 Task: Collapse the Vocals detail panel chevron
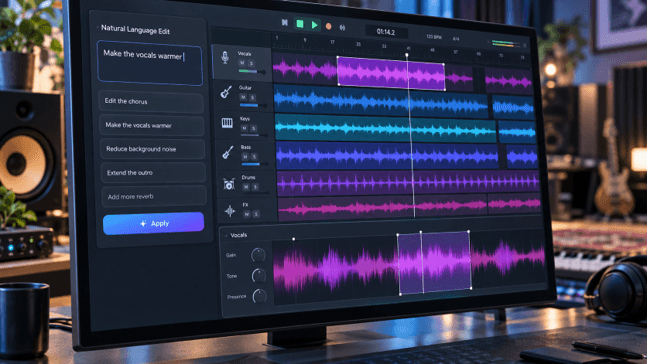[x=227, y=236]
